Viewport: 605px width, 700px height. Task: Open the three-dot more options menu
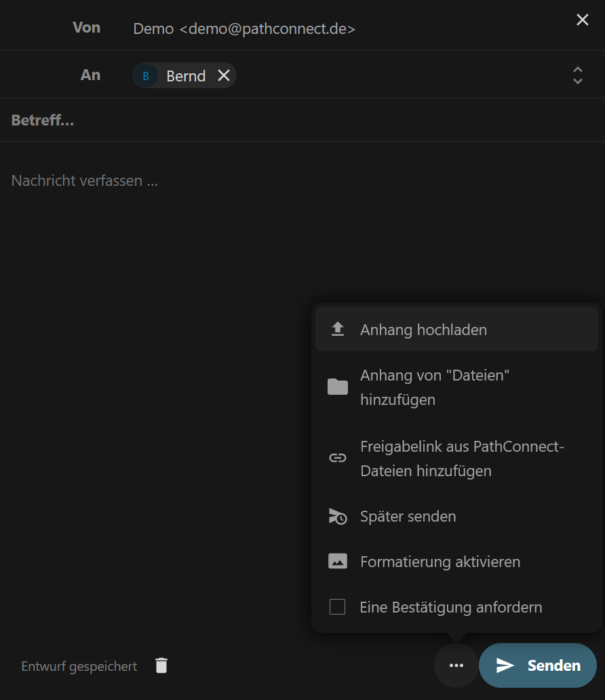pos(456,665)
